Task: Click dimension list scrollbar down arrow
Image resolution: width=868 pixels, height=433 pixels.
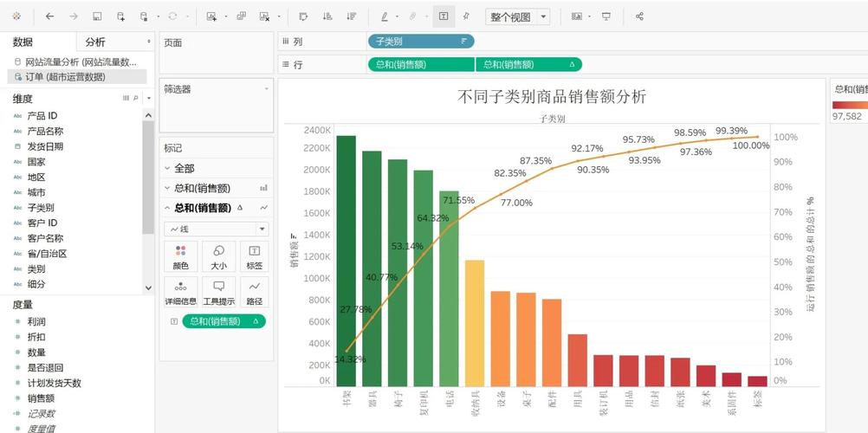Action: pos(148,288)
